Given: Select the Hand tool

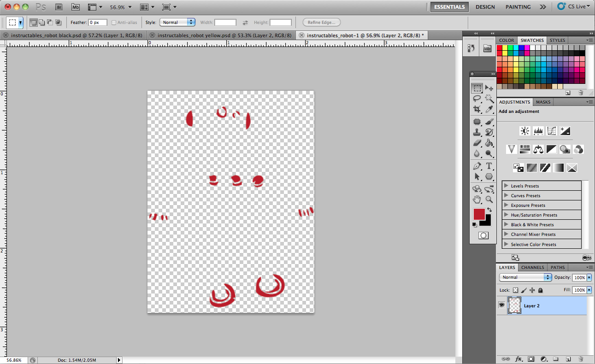Looking at the screenshot, I should pos(477,200).
